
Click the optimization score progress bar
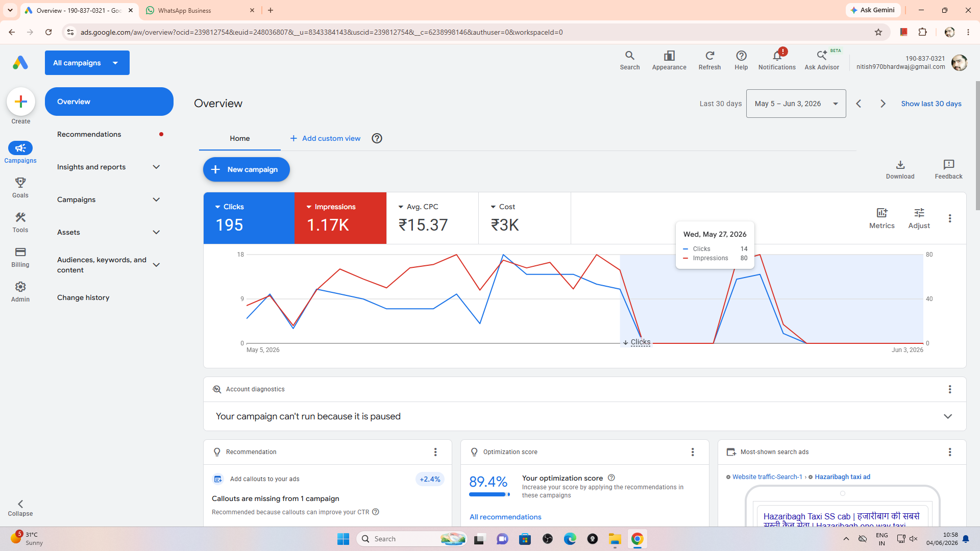point(489,494)
